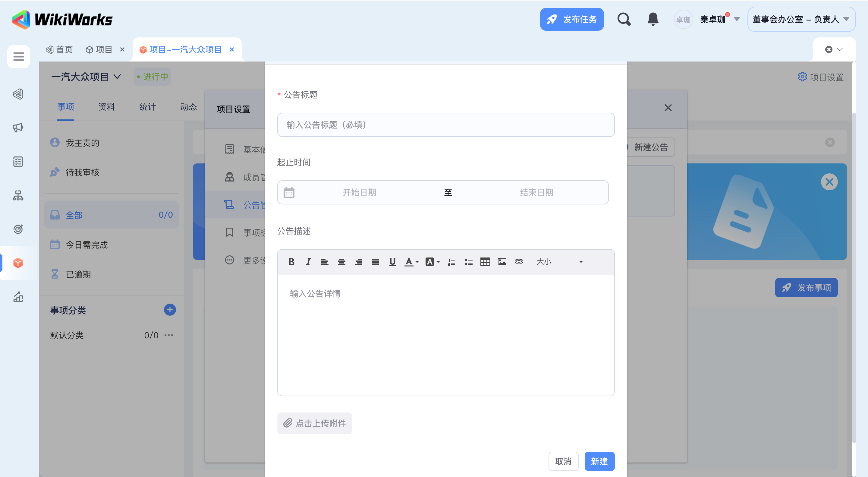Viewport: 868px width, 477px height.
Task: Toggle ordered numbered list
Action: click(451, 262)
